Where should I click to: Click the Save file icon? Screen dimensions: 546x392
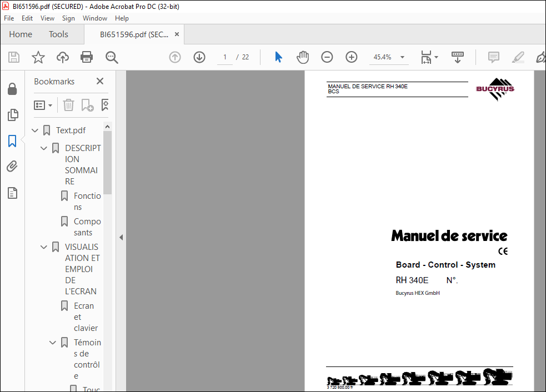[x=14, y=57]
